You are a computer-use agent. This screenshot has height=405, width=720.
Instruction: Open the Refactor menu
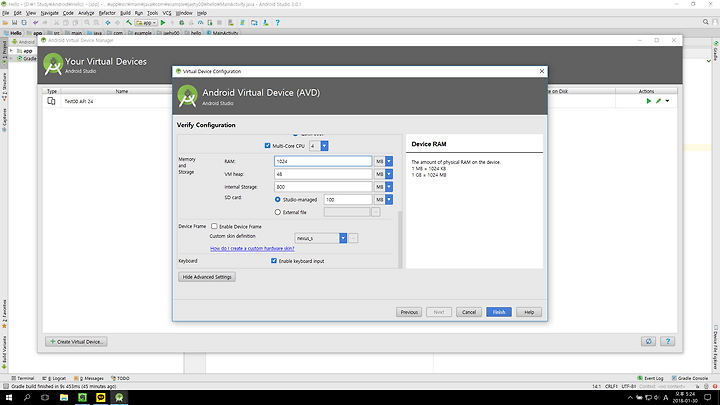pos(107,13)
